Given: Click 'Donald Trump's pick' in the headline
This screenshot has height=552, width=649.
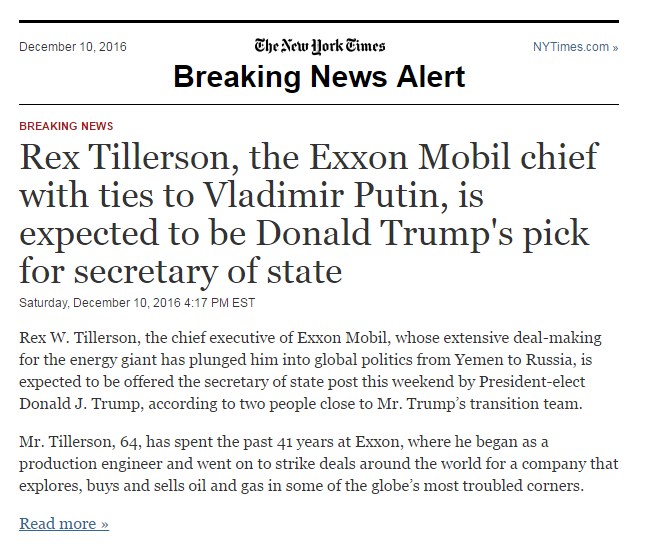Looking at the screenshot, I should click(422, 233).
